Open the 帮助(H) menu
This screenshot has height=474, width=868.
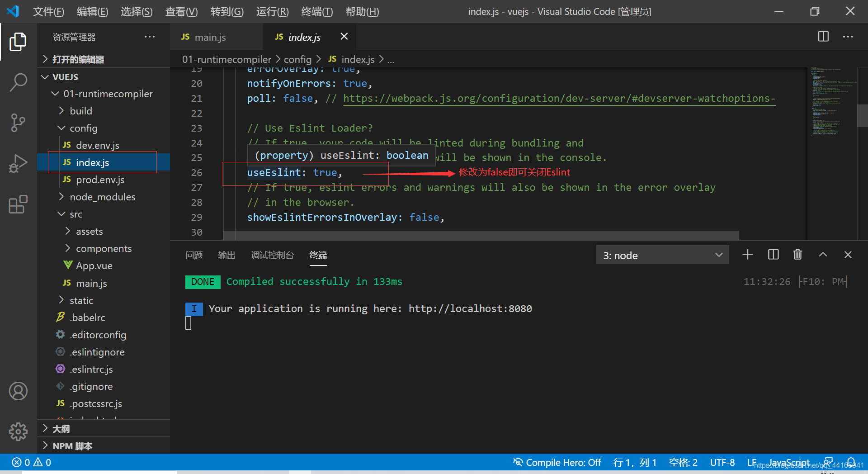point(362,11)
